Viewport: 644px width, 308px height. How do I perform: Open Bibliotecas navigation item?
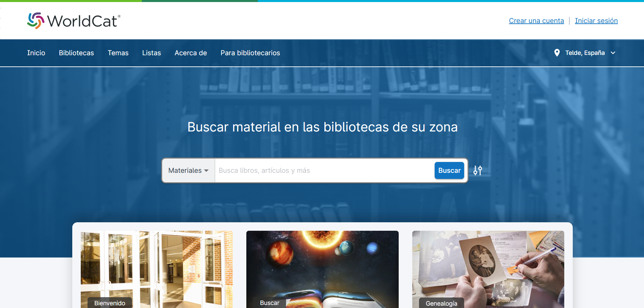76,53
